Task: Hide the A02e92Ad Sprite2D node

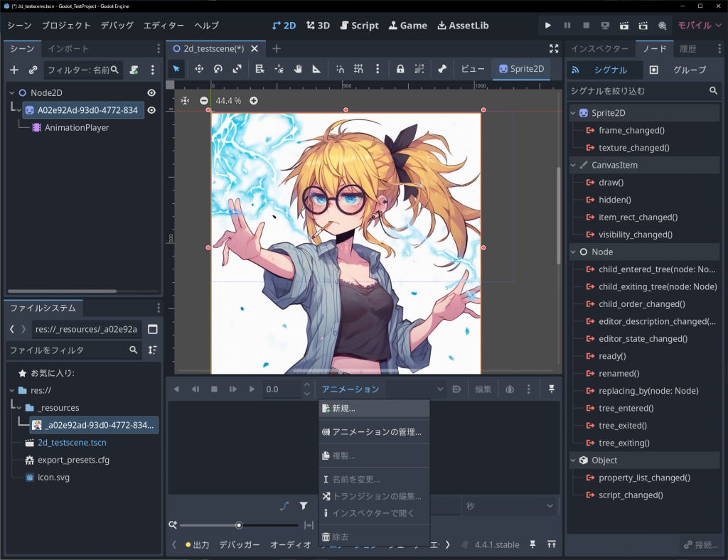Action: [151, 110]
